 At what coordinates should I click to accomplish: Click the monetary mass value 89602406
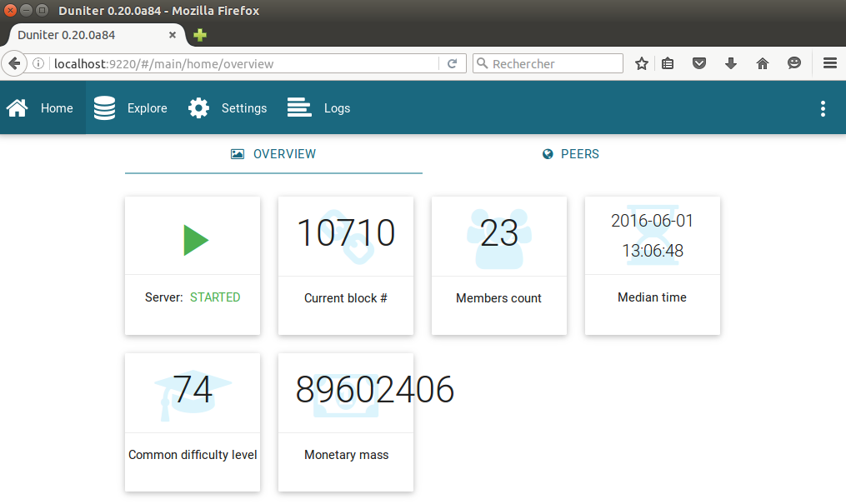[x=375, y=389]
